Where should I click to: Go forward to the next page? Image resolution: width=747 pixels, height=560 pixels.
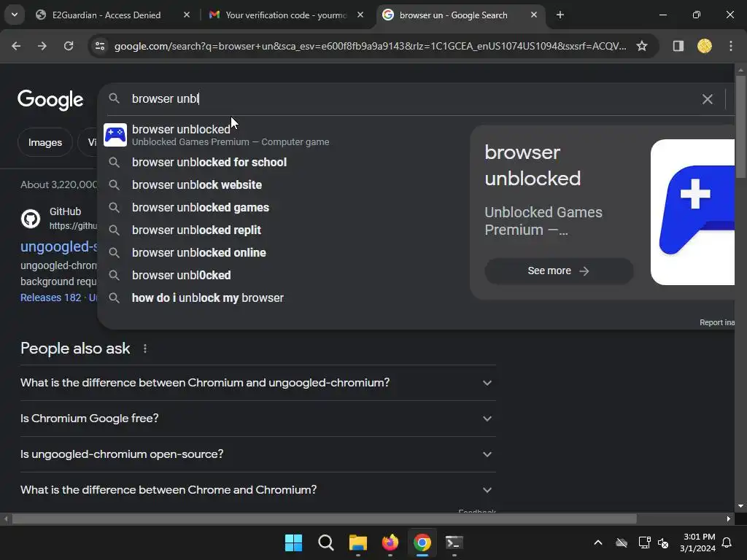[42, 46]
